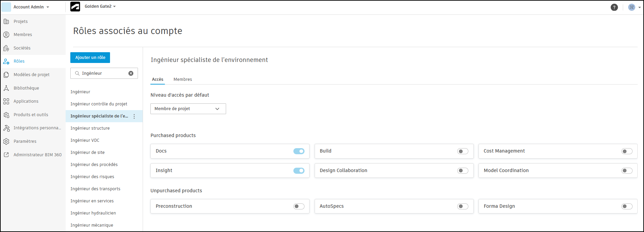This screenshot has height=232, width=644.
Task: Open the Account Admin dropdown
Action: pyautogui.click(x=31, y=7)
